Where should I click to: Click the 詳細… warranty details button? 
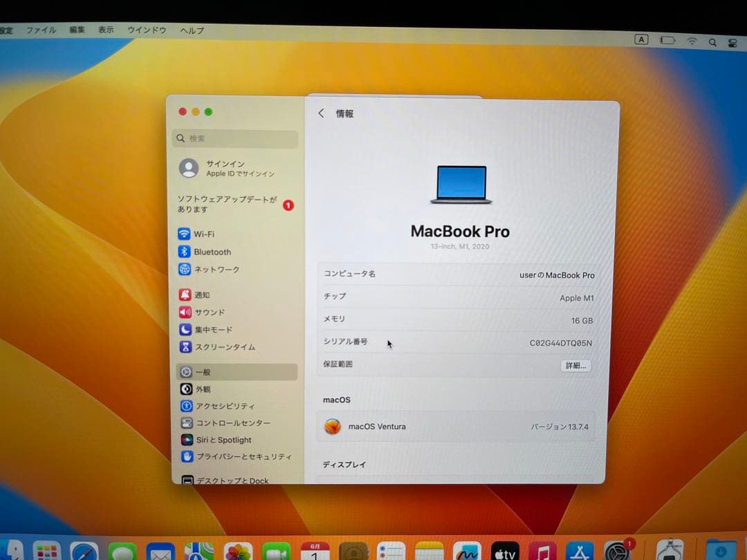(575, 366)
